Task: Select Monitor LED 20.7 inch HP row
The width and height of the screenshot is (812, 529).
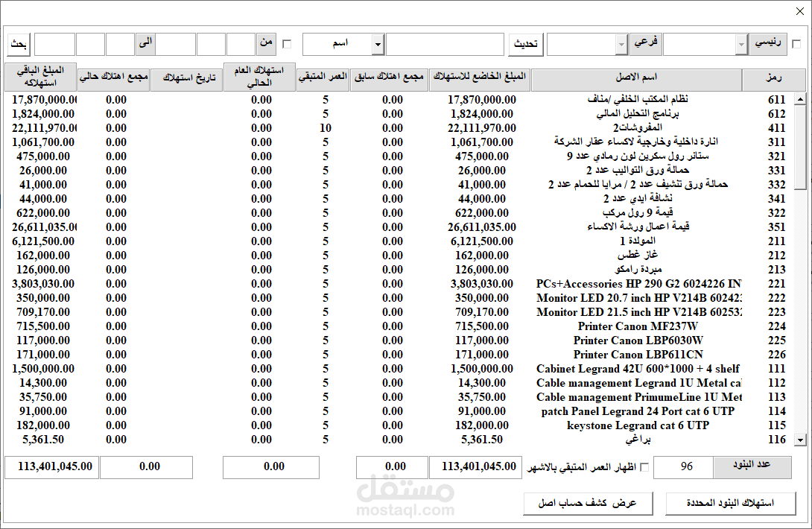Action: click(399, 298)
